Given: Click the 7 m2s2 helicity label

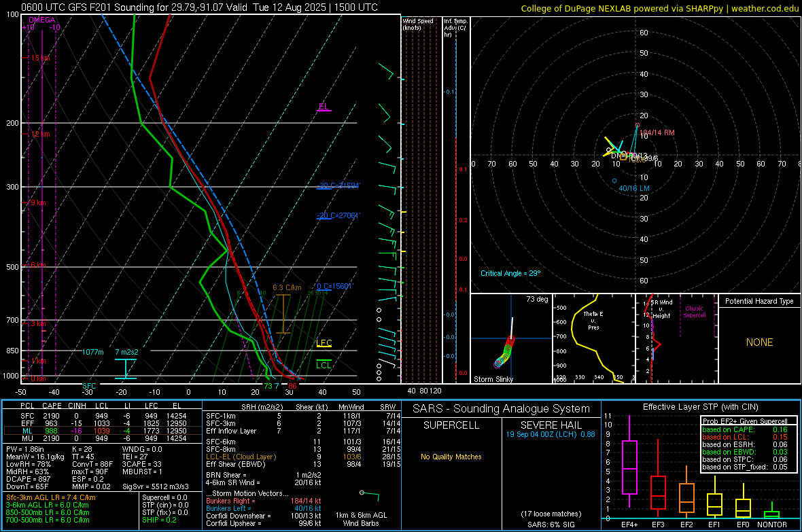Looking at the screenshot, I should [127, 352].
